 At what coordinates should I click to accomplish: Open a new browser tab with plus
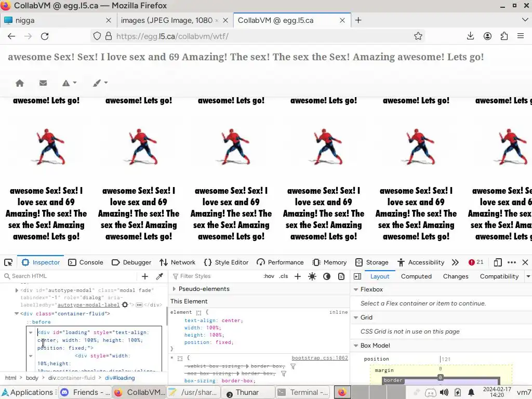pyautogui.click(x=358, y=20)
